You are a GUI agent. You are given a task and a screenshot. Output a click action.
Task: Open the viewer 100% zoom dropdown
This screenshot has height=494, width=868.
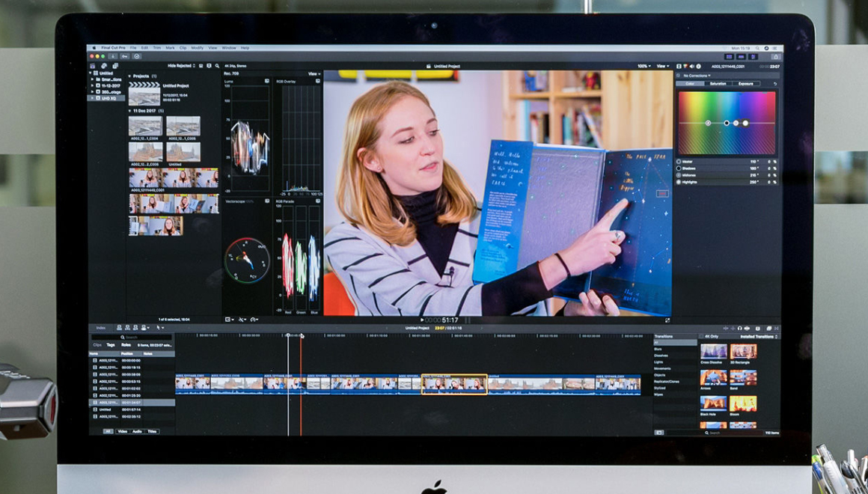(644, 66)
